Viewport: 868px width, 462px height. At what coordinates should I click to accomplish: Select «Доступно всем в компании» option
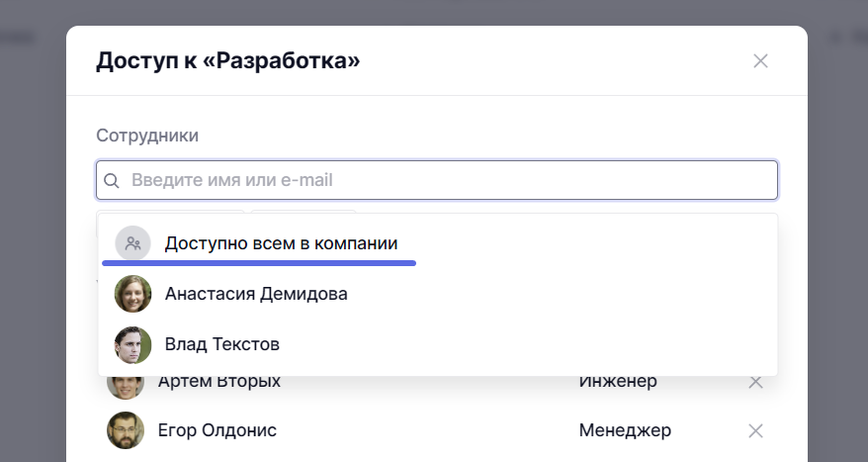(x=281, y=243)
